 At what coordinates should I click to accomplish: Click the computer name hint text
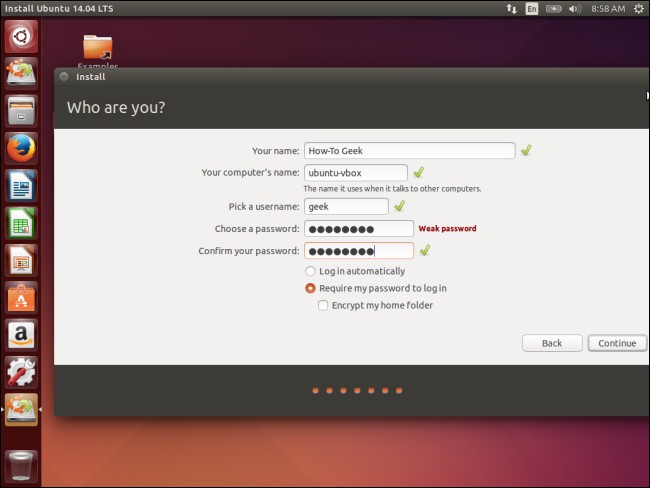pos(392,189)
